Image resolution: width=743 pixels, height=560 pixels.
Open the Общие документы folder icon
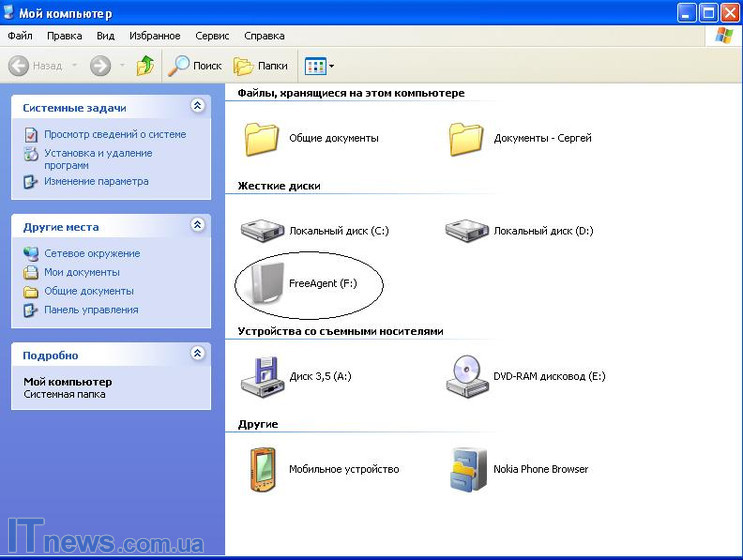263,138
